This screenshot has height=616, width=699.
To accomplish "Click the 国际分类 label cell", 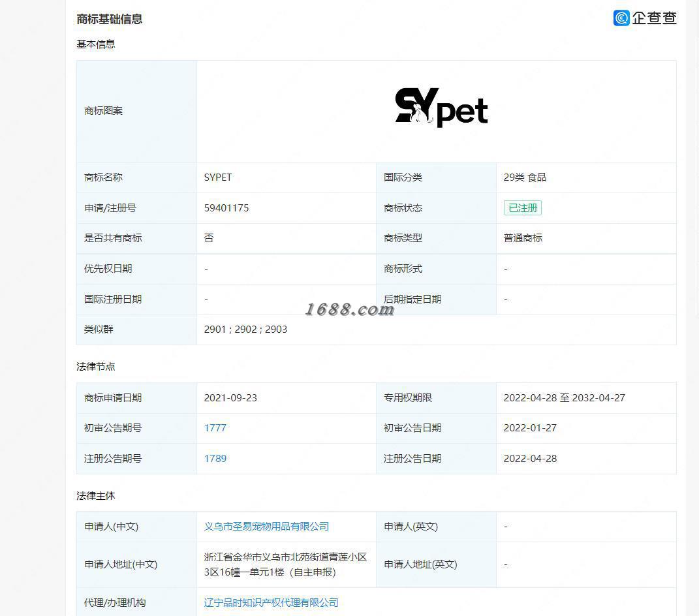I will [436, 177].
